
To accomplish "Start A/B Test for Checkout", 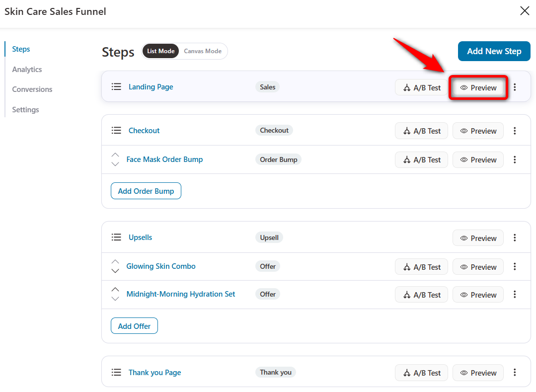I will point(421,131).
